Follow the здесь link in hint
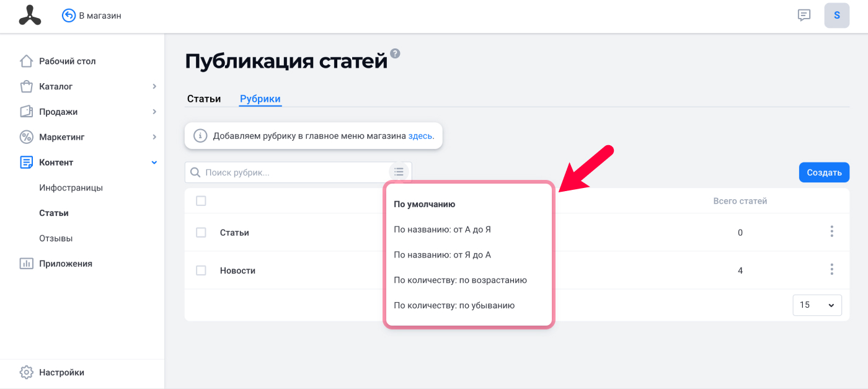The height and width of the screenshot is (389, 868). [x=421, y=135]
